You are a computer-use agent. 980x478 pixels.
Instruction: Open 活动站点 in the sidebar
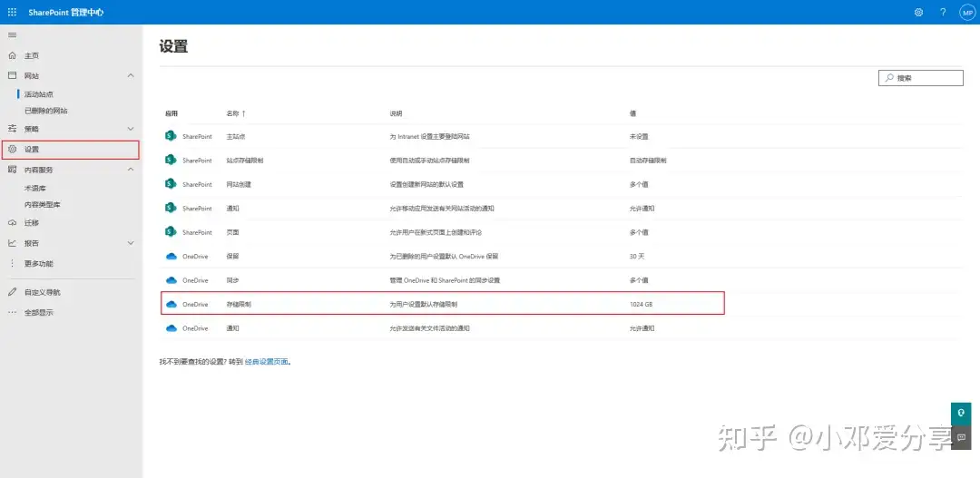click(x=39, y=94)
